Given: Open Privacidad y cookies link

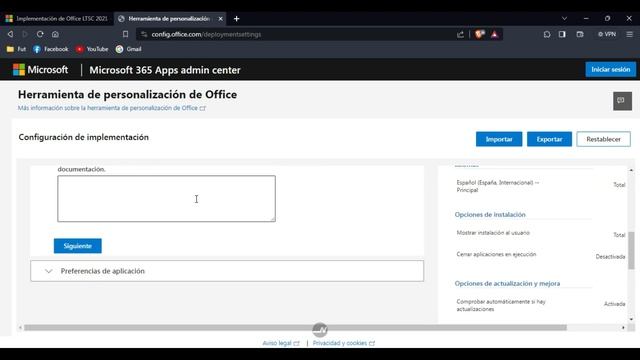Looking at the screenshot, I should [344, 343].
